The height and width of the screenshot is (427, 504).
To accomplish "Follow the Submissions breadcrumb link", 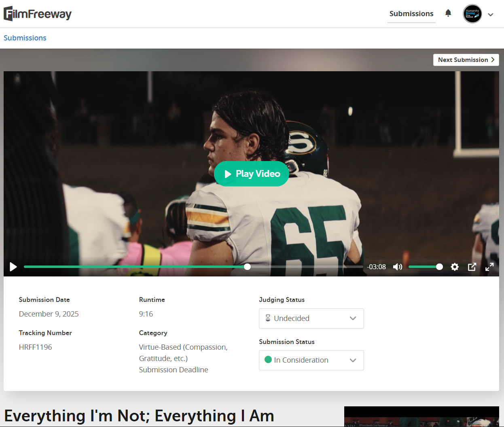I will 25,38.
